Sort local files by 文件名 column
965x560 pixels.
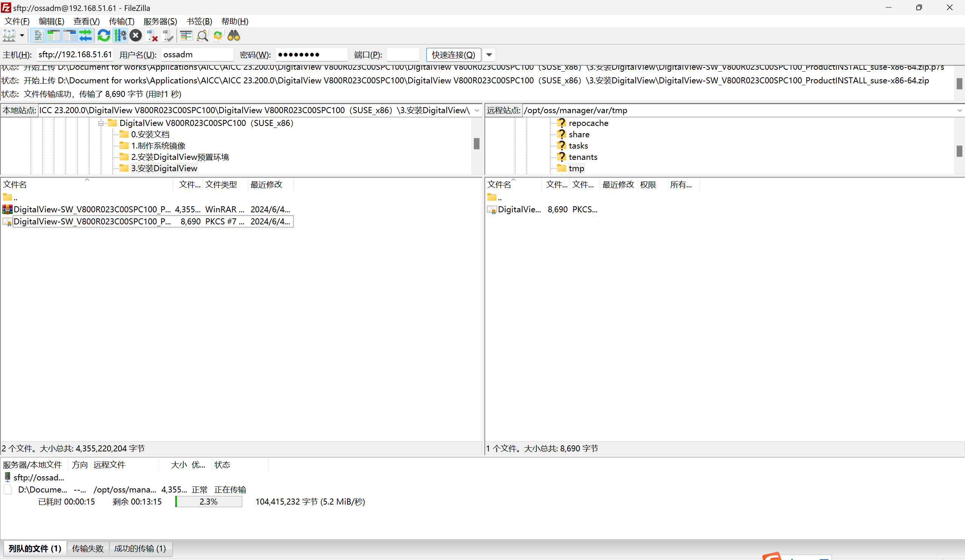(x=86, y=184)
